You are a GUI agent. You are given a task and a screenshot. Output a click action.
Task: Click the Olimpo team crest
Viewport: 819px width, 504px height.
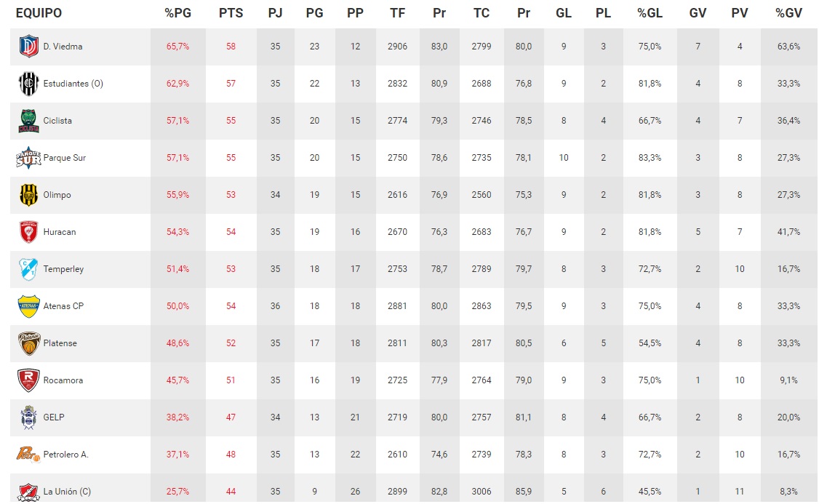(x=28, y=195)
